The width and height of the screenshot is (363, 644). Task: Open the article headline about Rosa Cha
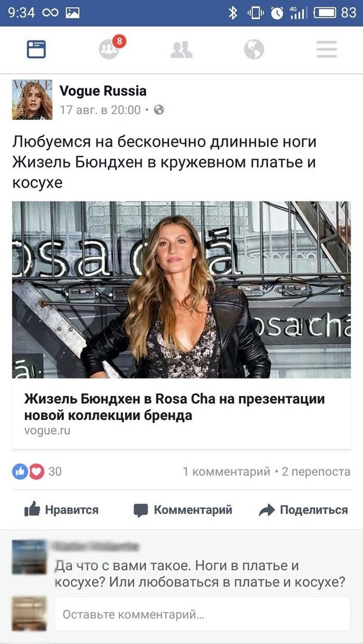tap(174, 407)
